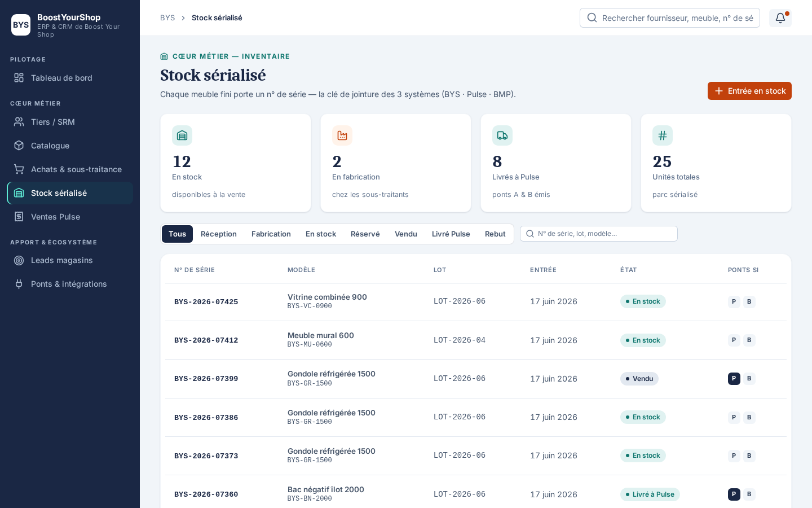Click the Achats shopping cart icon

click(19, 169)
